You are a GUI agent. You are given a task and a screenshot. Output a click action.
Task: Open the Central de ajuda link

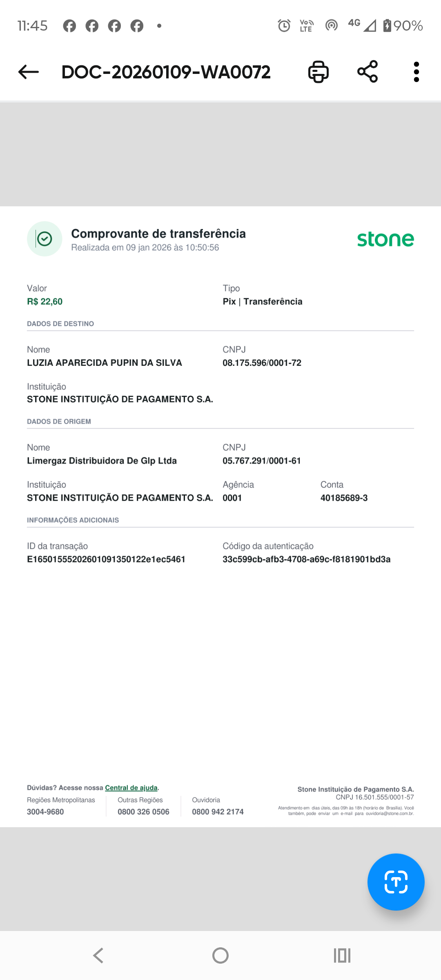(131, 788)
